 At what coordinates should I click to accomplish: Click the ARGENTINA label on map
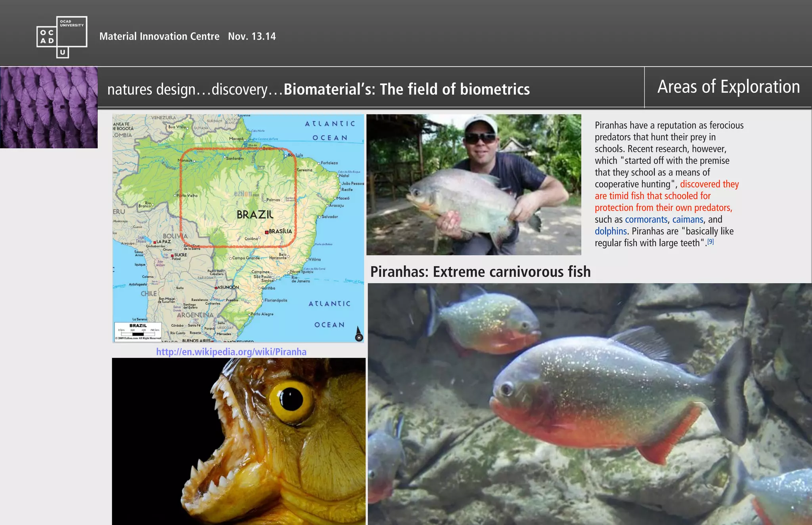click(195, 315)
